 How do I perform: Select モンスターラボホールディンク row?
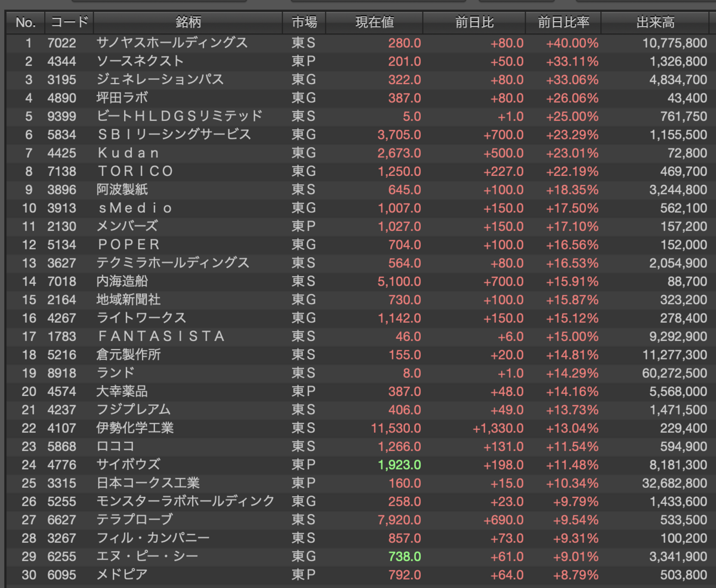[358, 502]
